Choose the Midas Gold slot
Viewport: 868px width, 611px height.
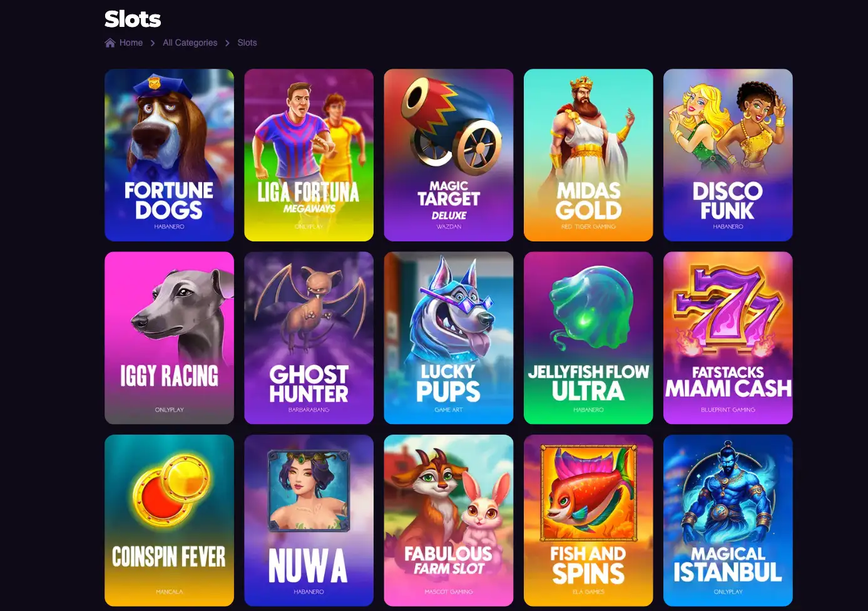coord(588,155)
